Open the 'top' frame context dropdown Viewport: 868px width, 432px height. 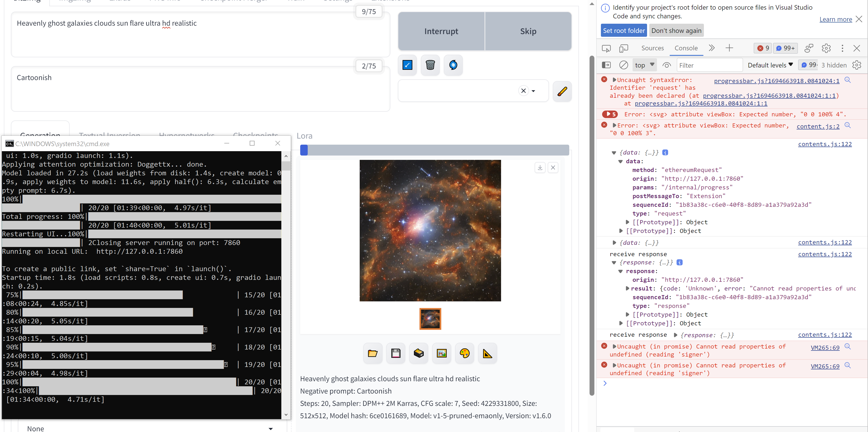[644, 65]
